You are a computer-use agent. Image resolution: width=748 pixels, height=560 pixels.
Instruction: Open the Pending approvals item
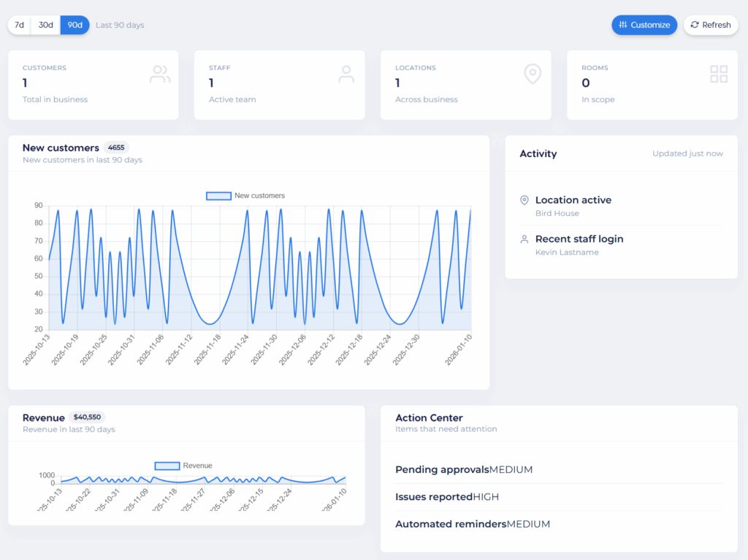(464, 469)
